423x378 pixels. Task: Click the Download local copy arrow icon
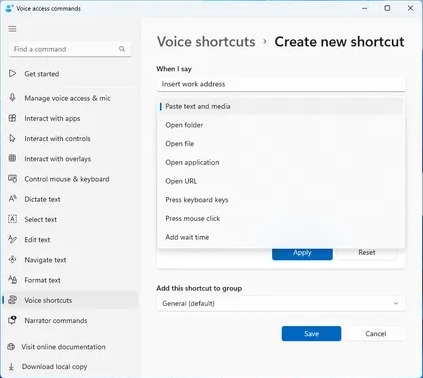(11, 367)
